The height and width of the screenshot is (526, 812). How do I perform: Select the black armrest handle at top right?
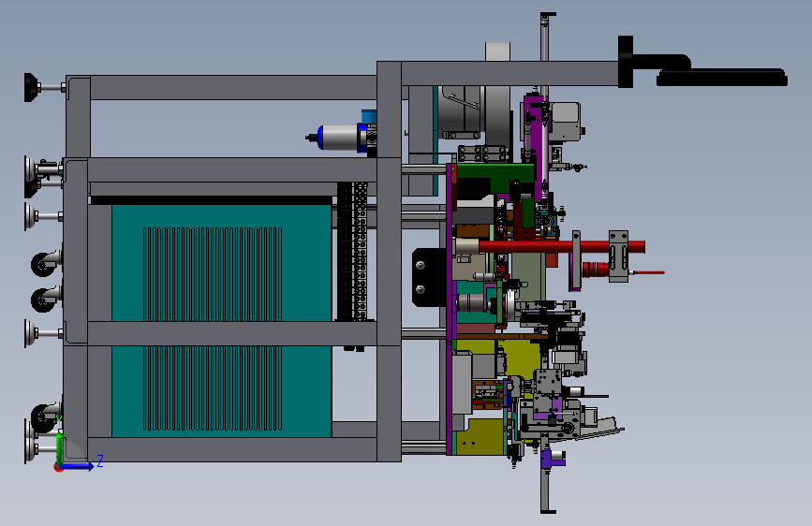pyautogui.click(x=722, y=78)
